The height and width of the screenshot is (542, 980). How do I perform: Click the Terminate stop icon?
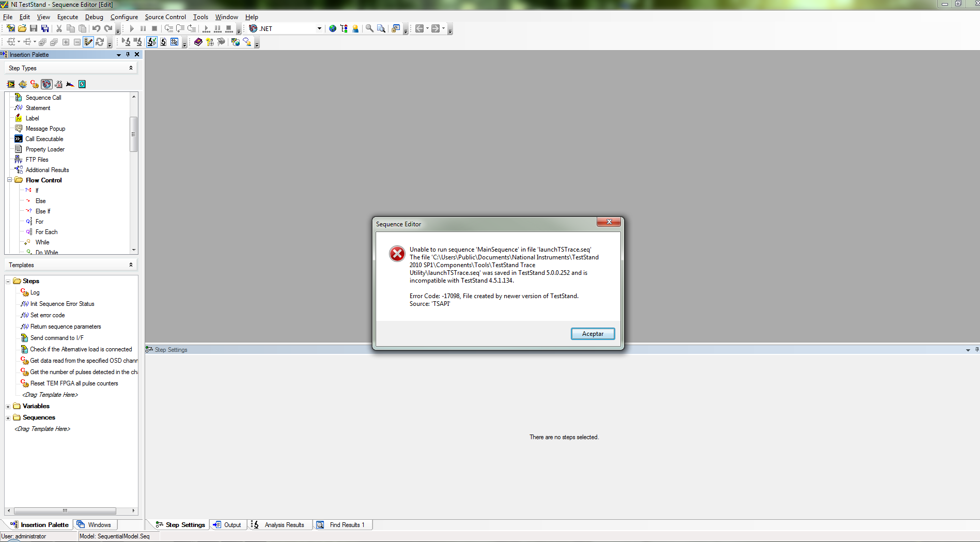click(154, 28)
